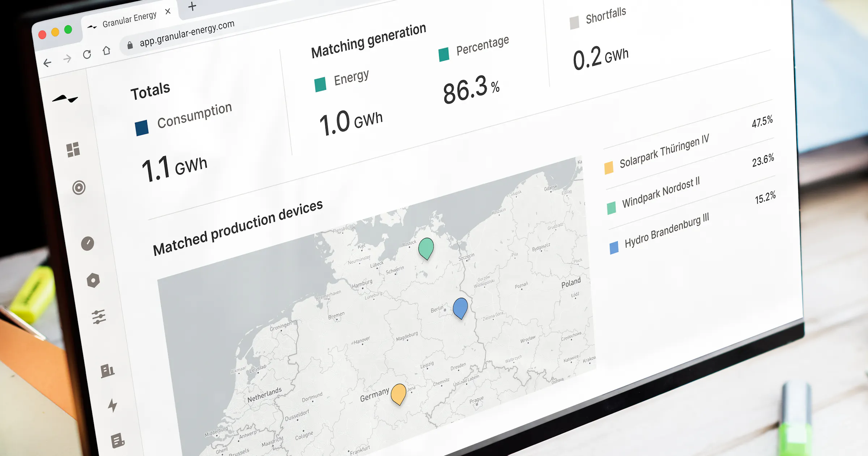Click the Granular logo in sidebar
The image size is (868, 456).
pos(65,98)
